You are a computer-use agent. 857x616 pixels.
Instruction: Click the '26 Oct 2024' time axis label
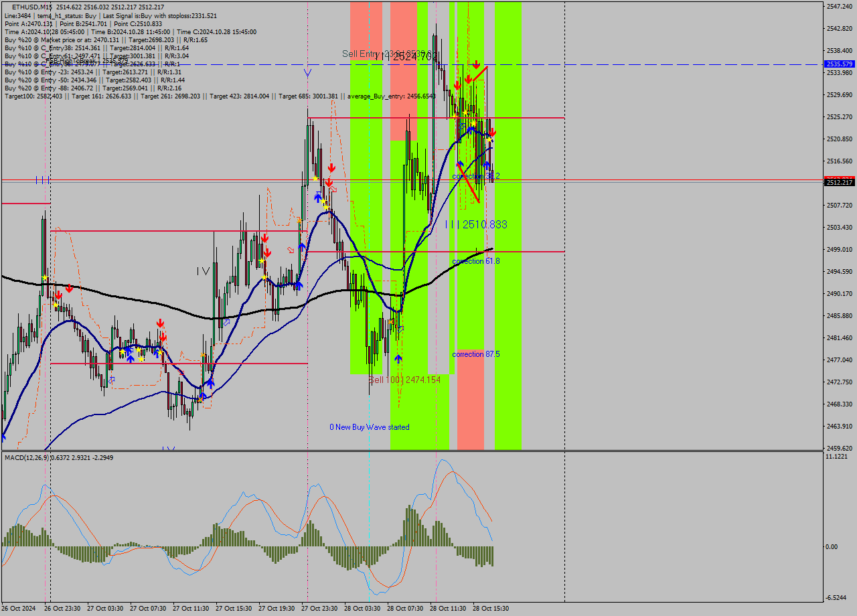19,609
